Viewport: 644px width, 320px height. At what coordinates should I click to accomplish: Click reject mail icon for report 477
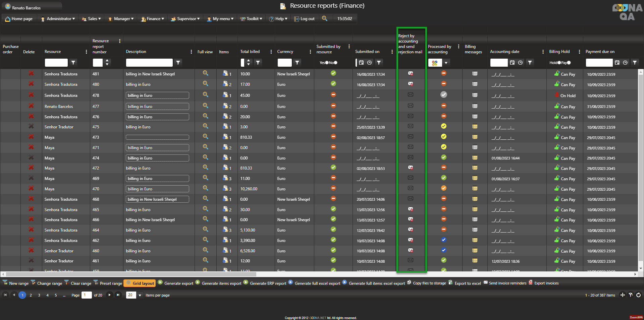[410, 106]
